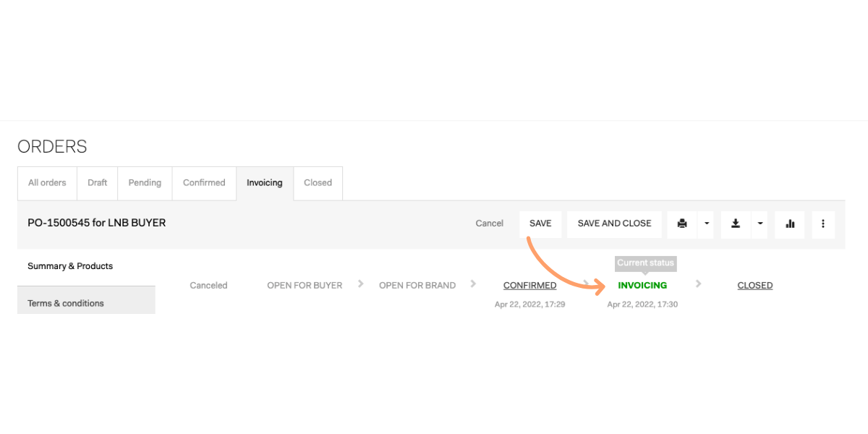
Task: Click SAVE AND CLOSE button
Action: click(614, 224)
